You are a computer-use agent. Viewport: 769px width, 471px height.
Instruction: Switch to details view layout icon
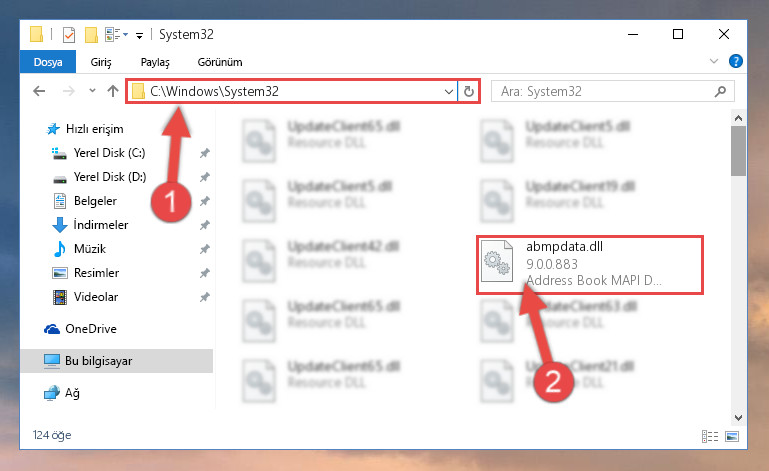tap(710, 436)
